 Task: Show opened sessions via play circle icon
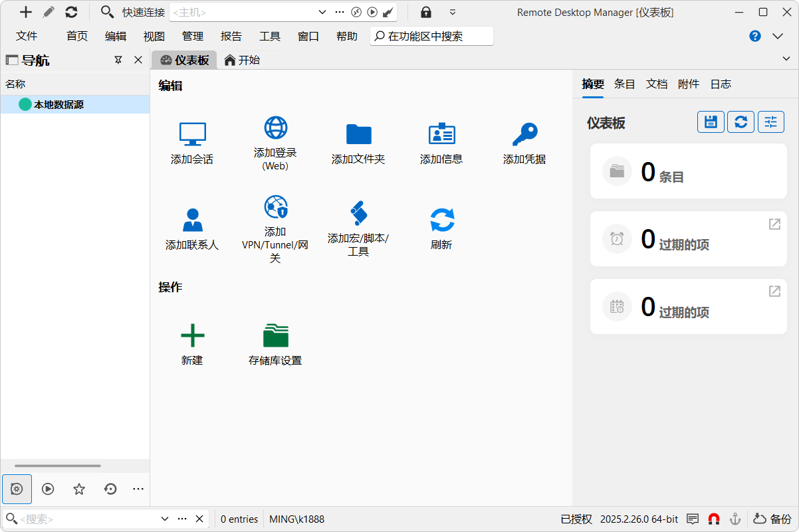pyautogui.click(x=48, y=489)
